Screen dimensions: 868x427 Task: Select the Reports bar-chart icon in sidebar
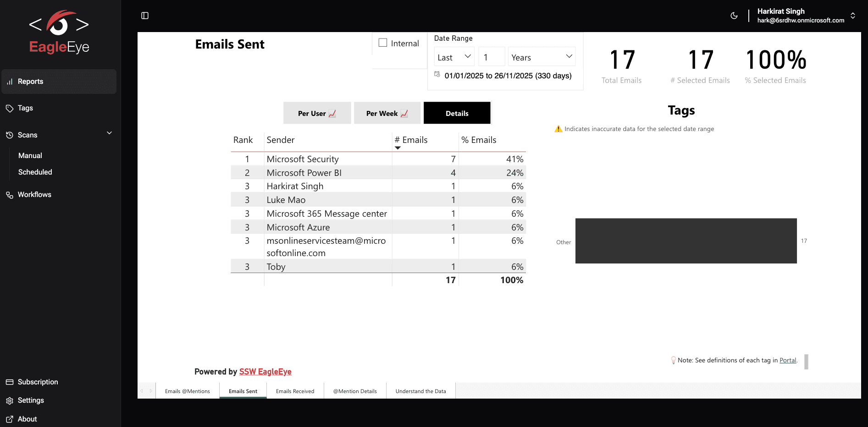click(10, 81)
